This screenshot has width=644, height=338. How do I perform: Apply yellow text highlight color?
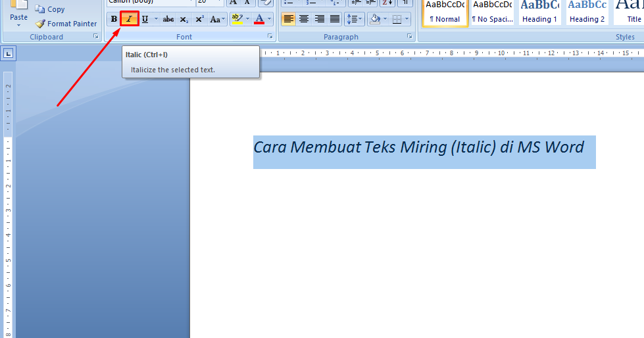coord(237,19)
